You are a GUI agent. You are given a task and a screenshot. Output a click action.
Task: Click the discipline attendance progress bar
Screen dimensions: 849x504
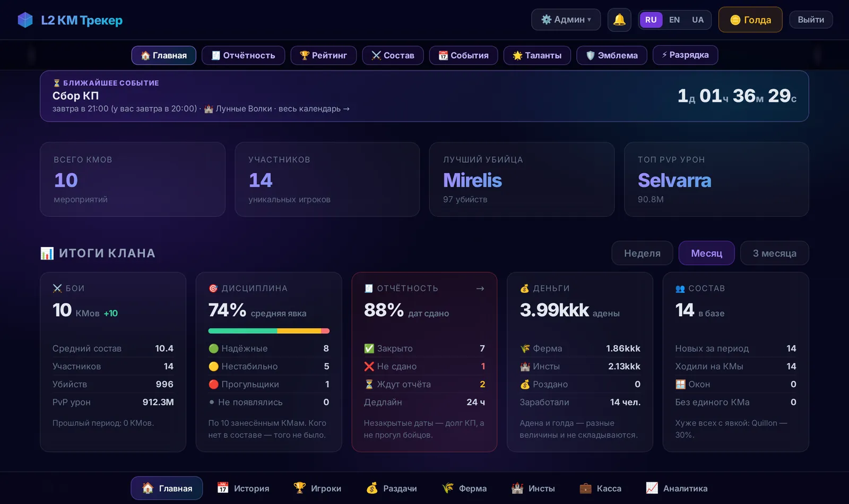pyautogui.click(x=269, y=331)
